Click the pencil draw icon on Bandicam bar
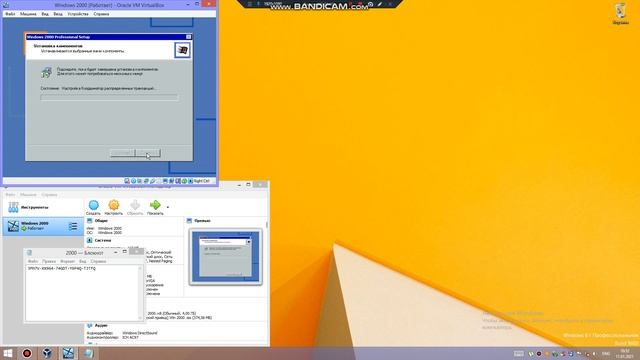Viewport: 640px width, 360px height. coord(380,4)
